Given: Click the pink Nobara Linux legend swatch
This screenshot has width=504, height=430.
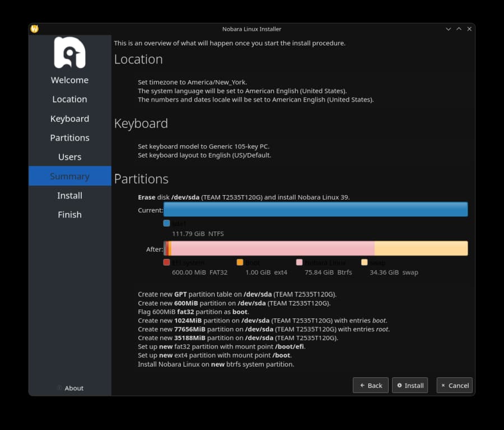Looking at the screenshot, I should [299, 262].
